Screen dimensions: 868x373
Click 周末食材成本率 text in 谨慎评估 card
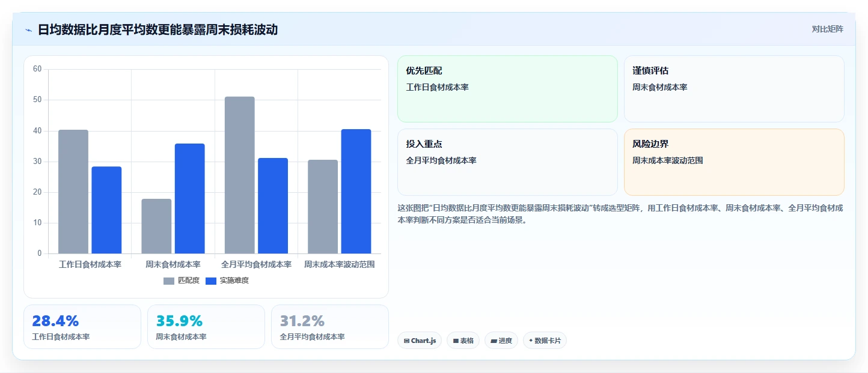[660, 87]
